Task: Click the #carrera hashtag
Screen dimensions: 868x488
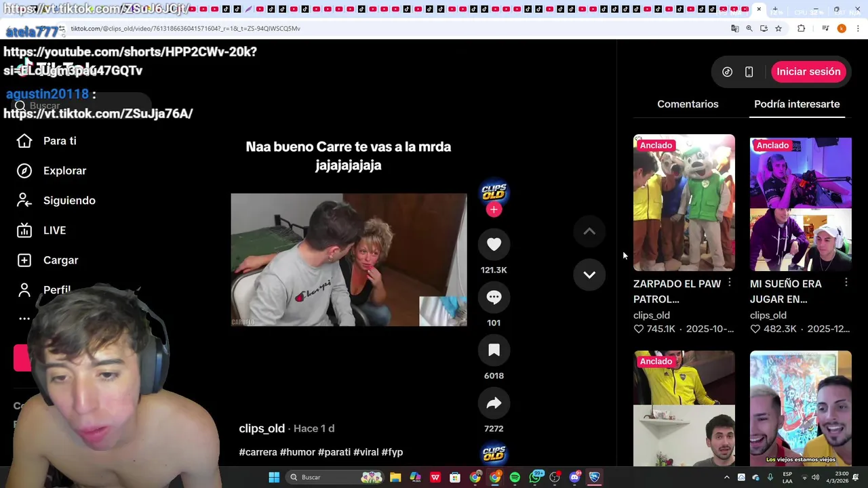Action: (258, 452)
